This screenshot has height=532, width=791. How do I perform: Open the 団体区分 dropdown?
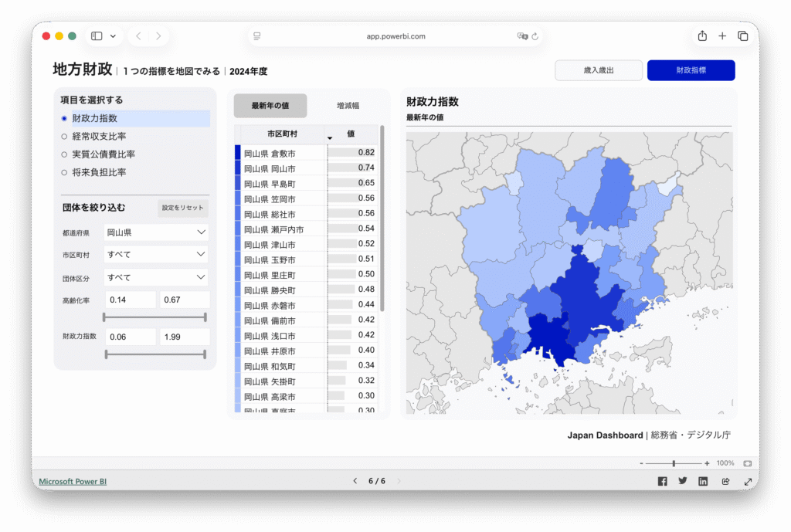click(x=156, y=277)
